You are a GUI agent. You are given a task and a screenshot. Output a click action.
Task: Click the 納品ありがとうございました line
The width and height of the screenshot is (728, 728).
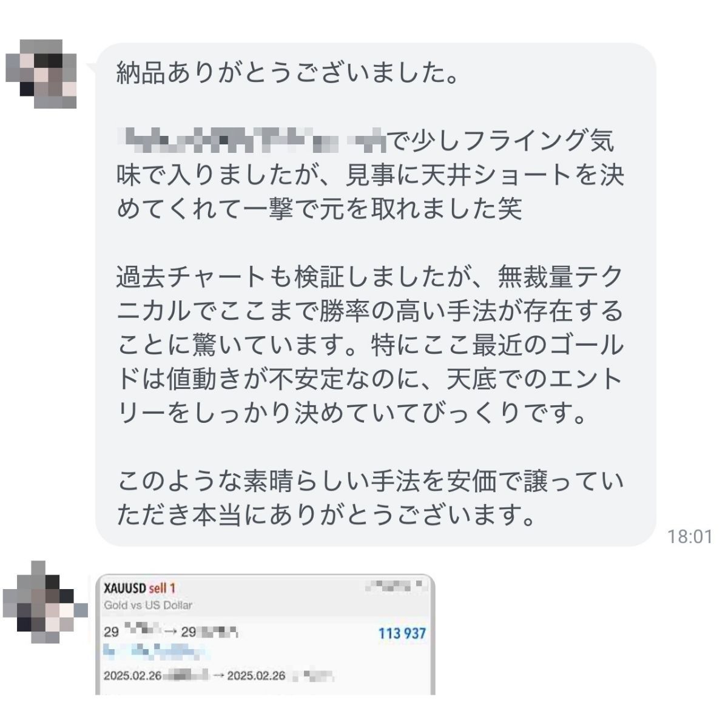tap(287, 74)
